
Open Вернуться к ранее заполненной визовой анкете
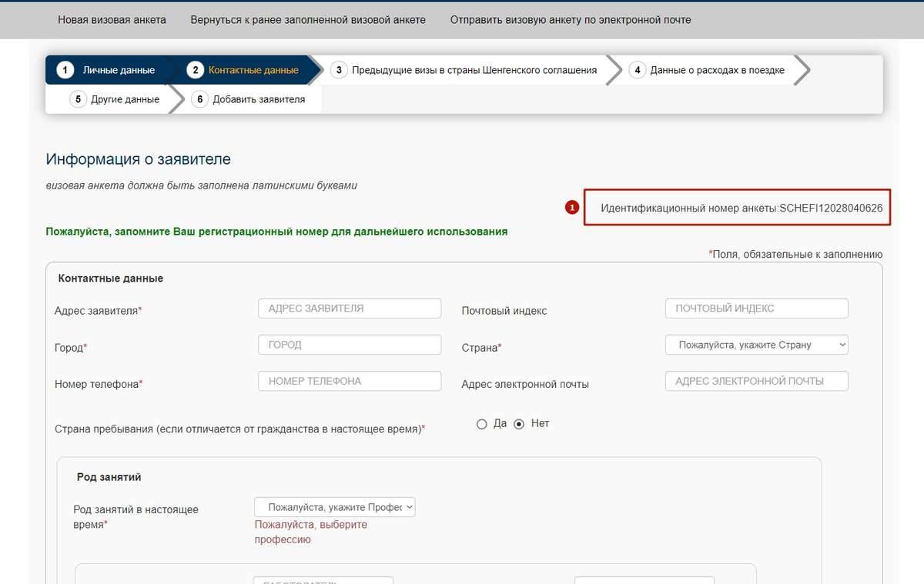coord(308,19)
